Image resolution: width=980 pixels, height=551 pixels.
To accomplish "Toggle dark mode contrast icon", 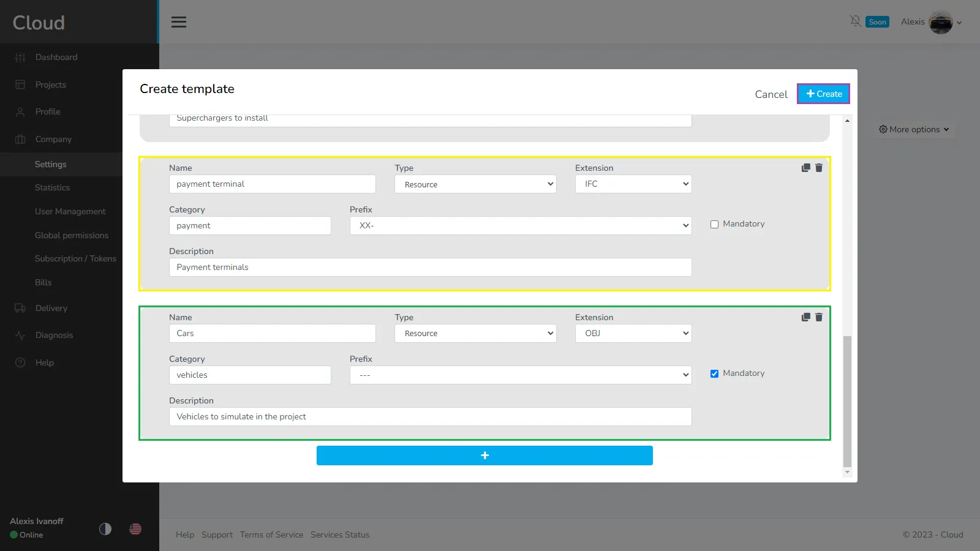I will 105,529.
